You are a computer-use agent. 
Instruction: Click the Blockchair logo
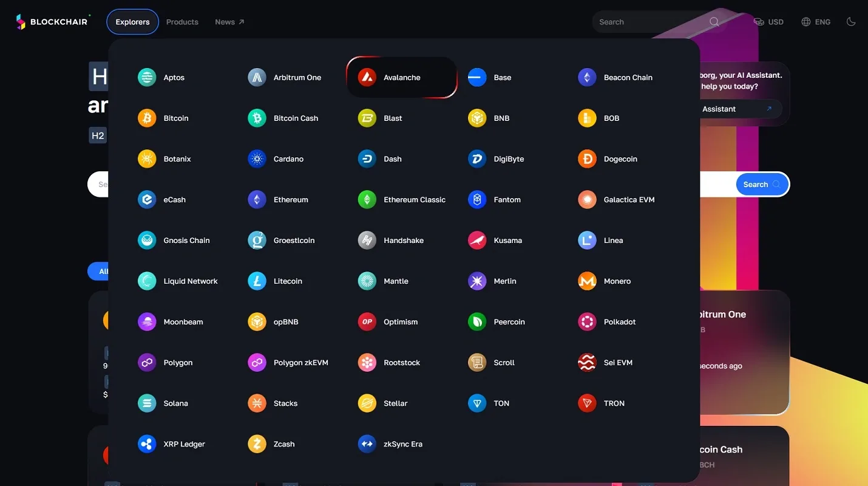click(52, 22)
